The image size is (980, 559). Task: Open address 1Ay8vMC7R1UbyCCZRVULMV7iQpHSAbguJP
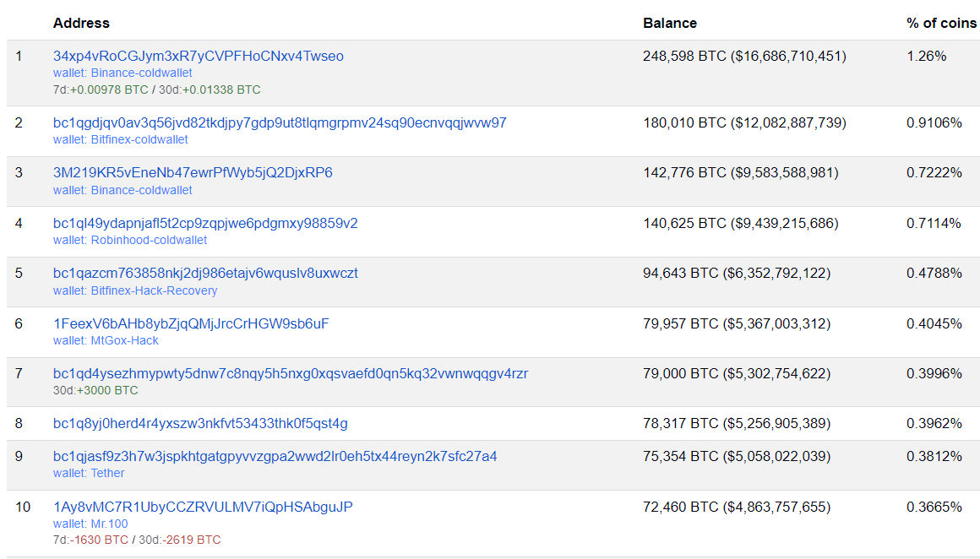tap(203, 507)
